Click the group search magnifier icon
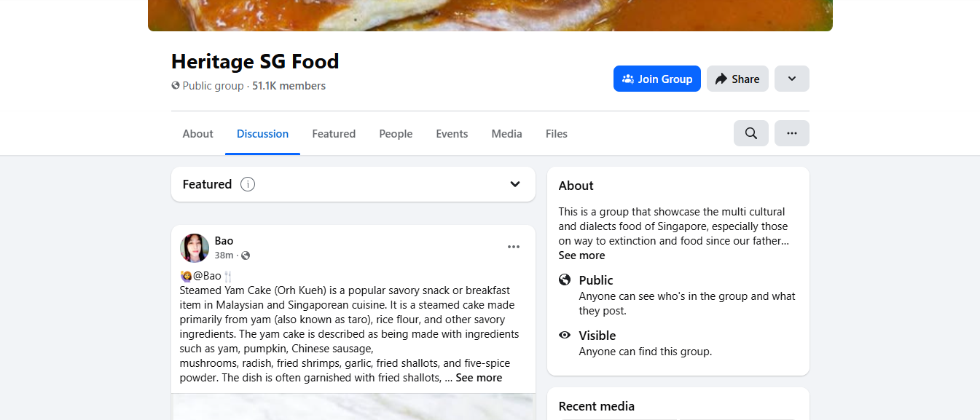Image resolution: width=980 pixels, height=420 pixels. coord(750,133)
